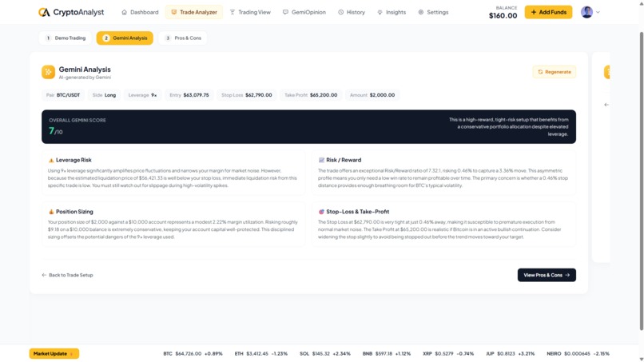Click the Amount $2,000.00 chip
This screenshot has width=644, height=362.
[372, 95]
